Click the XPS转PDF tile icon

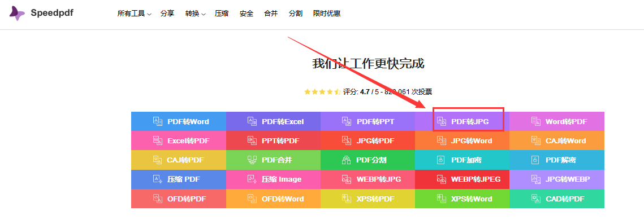(347, 199)
